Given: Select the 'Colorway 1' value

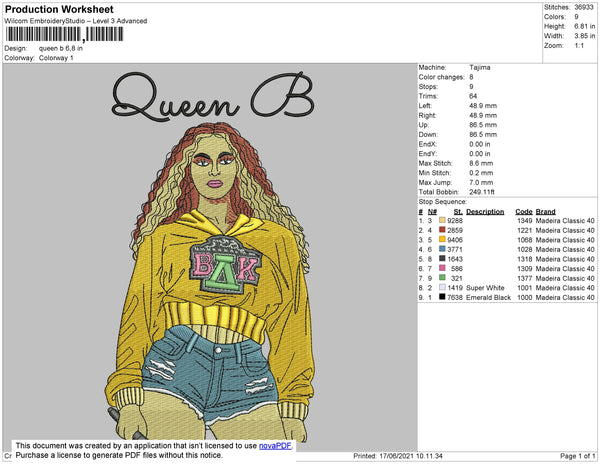Looking at the screenshot, I should click(x=56, y=58).
